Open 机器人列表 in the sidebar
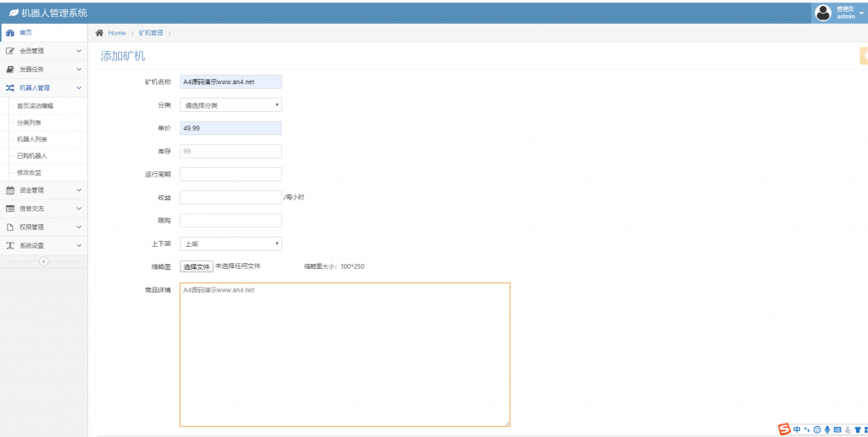 coord(32,138)
